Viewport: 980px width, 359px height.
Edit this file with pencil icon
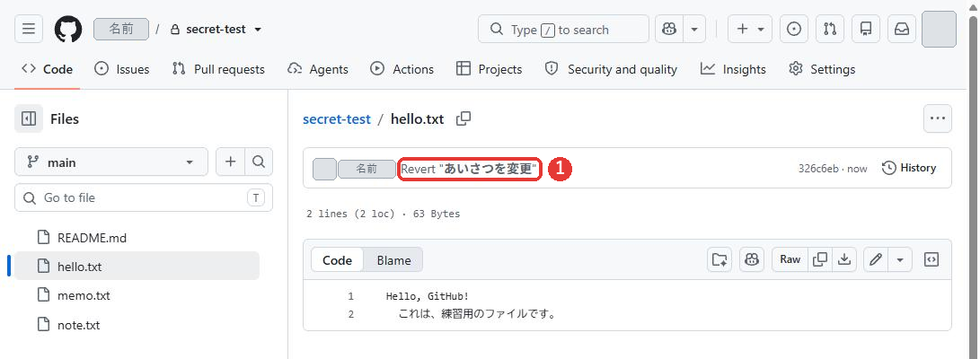(876, 259)
